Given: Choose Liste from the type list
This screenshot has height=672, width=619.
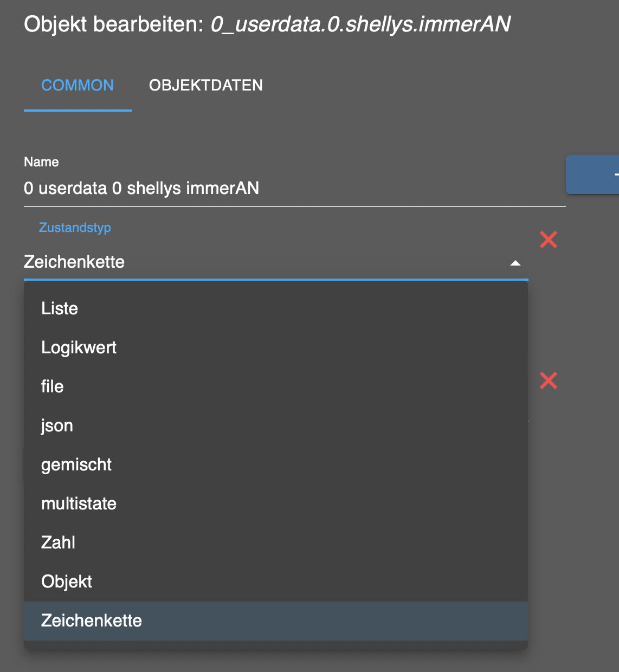Looking at the screenshot, I should point(60,309).
